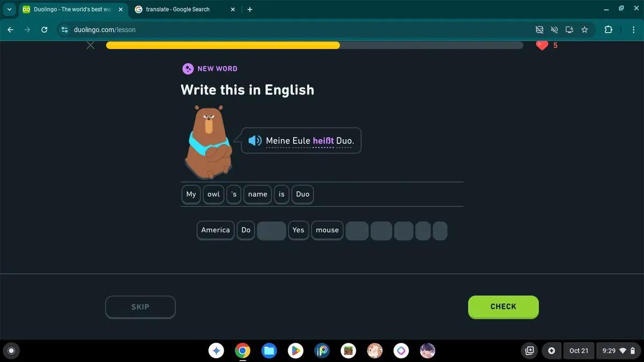Image resolution: width=644 pixels, height=362 pixels.
Task: Unmute the tab audio indicator
Action: pyautogui.click(x=554, y=30)
